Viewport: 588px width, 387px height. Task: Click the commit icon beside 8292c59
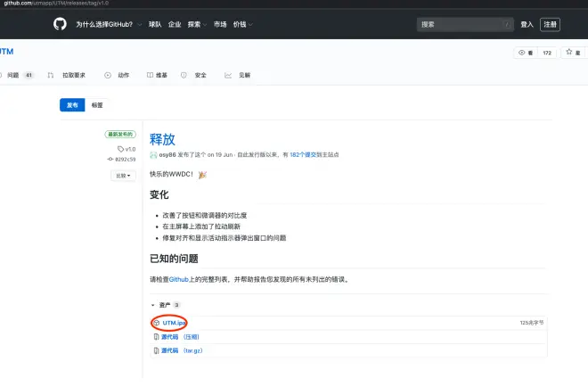110,159
